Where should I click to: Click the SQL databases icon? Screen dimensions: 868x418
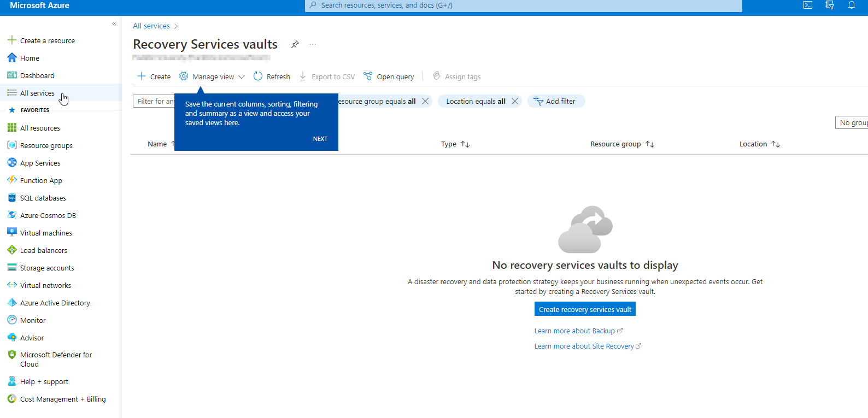click(12, 197)
